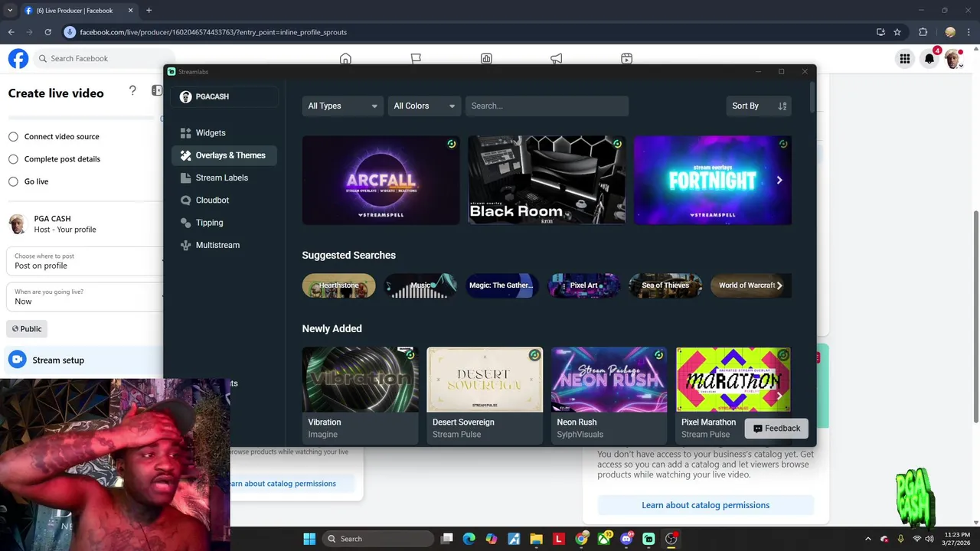Open the megaphone ads icon on Facebook
Image resolution: width=980 pixels, height=551 pixels.
(557, 59)
